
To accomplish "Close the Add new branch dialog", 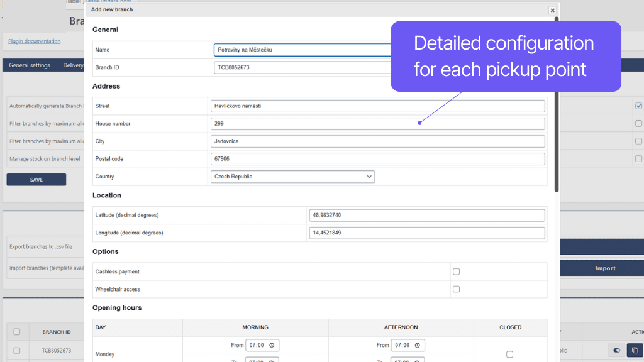I will tap(552, 10).
